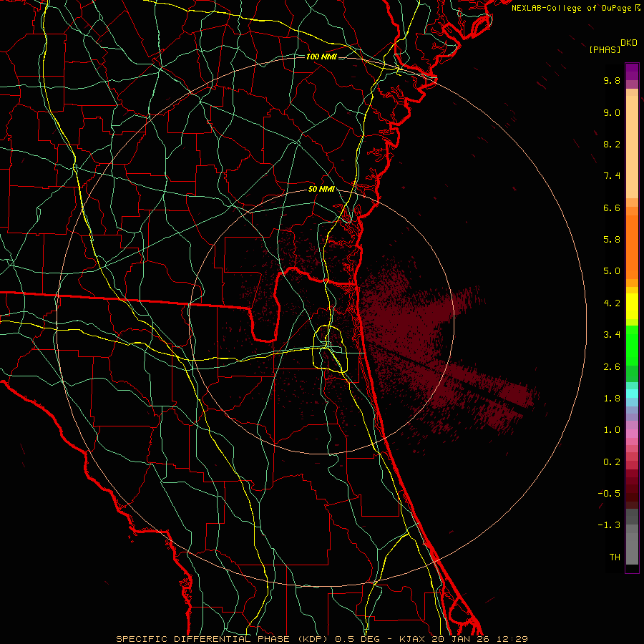
Task: Pick the yellow segment beside 4.2
Action: 632,306
